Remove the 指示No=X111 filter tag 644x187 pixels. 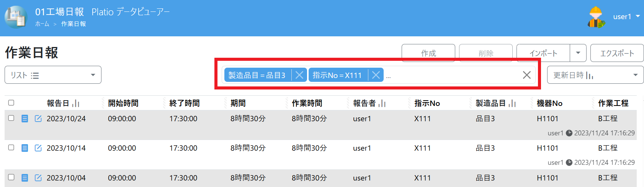376,75
